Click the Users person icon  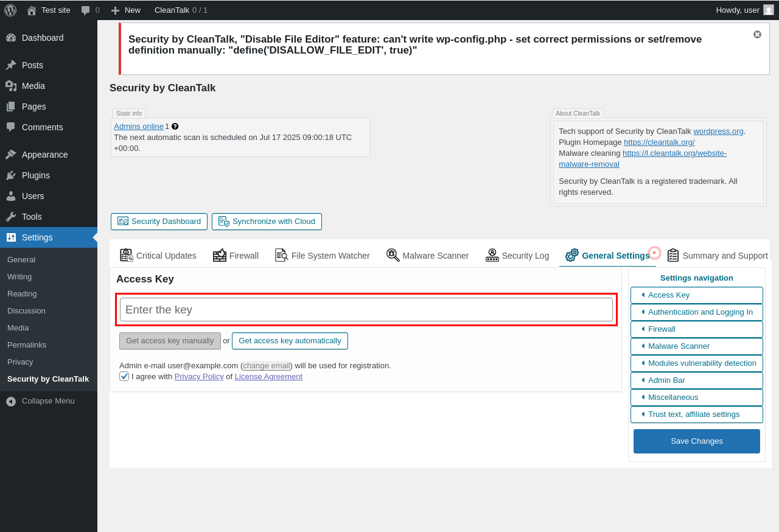click(11, 196)
